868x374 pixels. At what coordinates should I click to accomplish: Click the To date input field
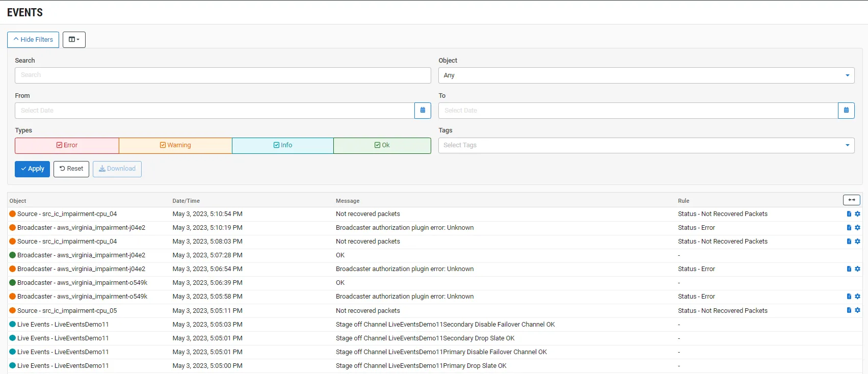tap(638, 111)
